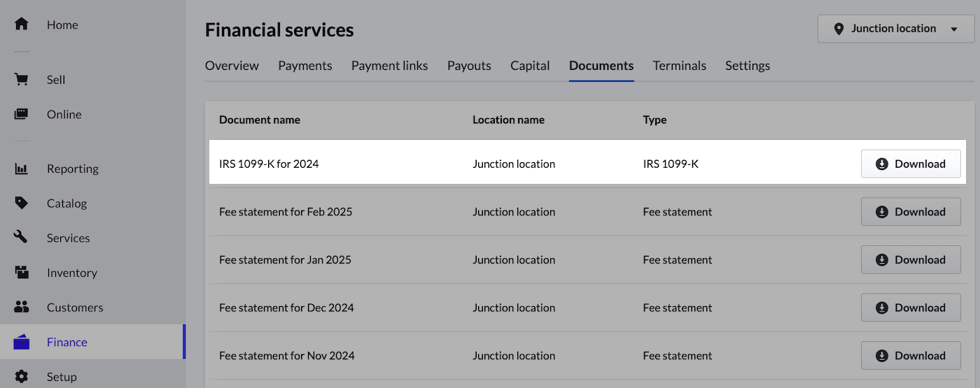Open the Payment links tab
Screen dimensions: 980x388
click(389, 66)
